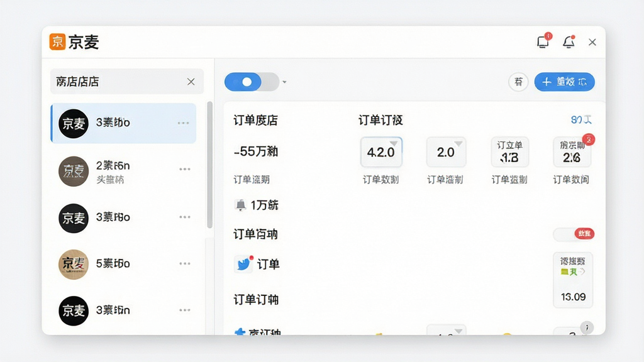Open more options for the store starting with 2
This screenshot has height=362, width=644.
tap(185, 169)
